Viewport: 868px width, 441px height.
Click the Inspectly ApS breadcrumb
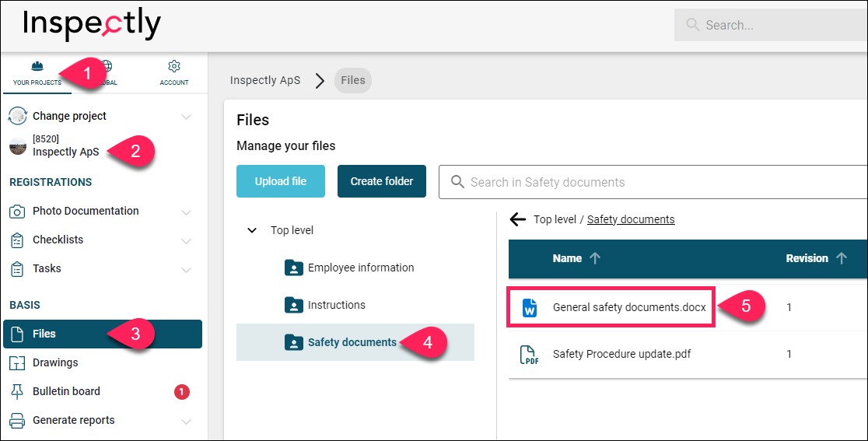265,80
